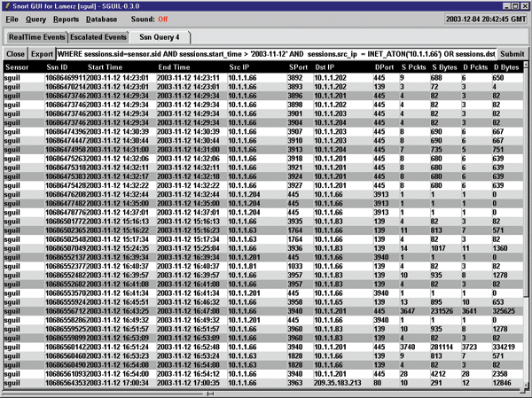Viewport: 532px width, 398px height.
Task: Open the Reports menu
Action: tap(66, 18)
